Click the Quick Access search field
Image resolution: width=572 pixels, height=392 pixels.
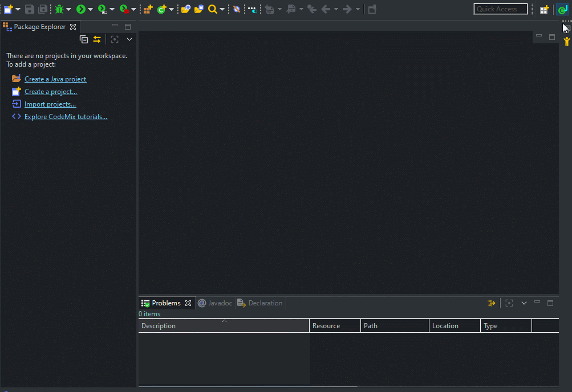point(500,9)
